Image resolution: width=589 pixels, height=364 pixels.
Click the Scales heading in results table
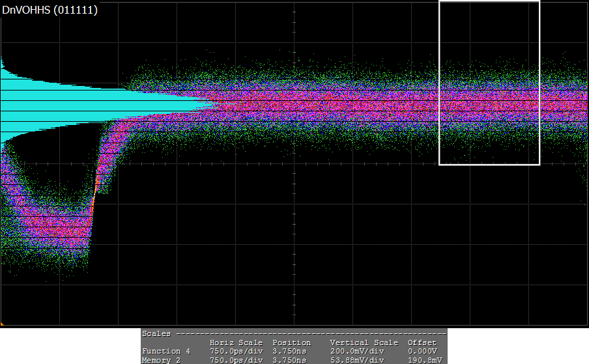[x=156, y=333]
